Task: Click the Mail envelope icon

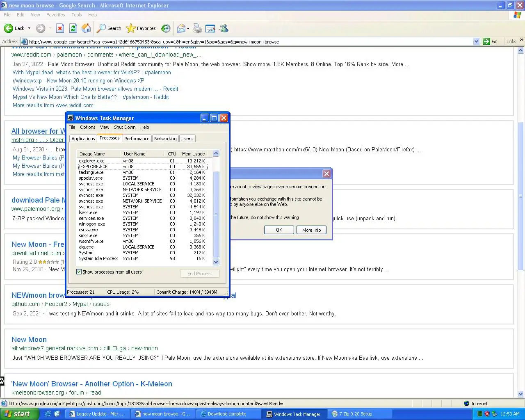Action: pos(181,28)
